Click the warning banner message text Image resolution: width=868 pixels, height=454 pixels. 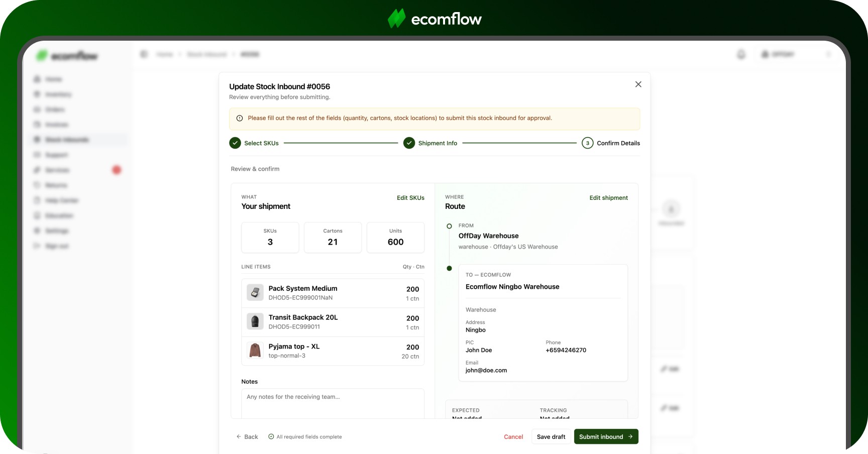click(400, 119)
